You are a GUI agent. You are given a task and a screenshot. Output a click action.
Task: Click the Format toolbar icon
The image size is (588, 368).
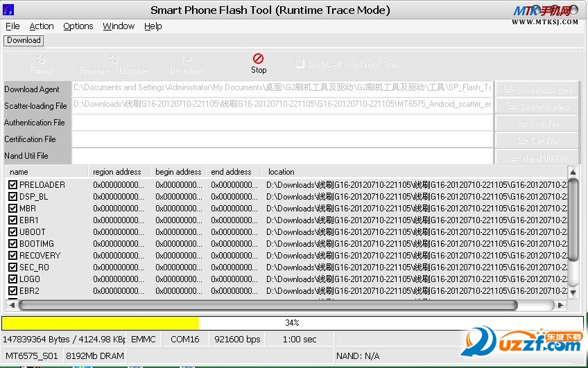pyautogui.click(x=41, y=60)
